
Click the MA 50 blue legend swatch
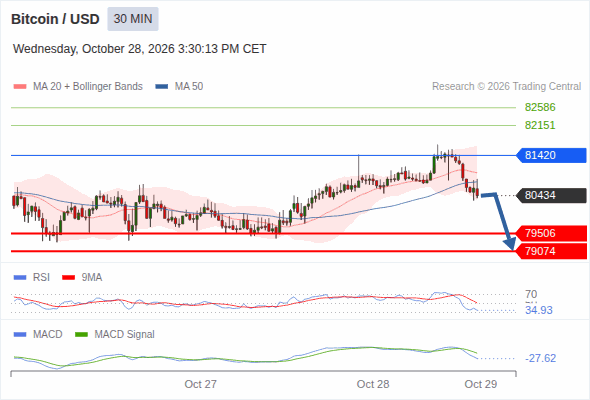coord(162,87)
